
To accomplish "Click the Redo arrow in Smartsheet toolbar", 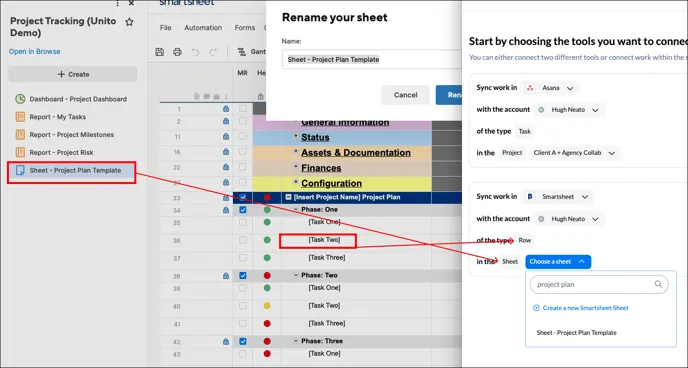I will tap(213, 52).
